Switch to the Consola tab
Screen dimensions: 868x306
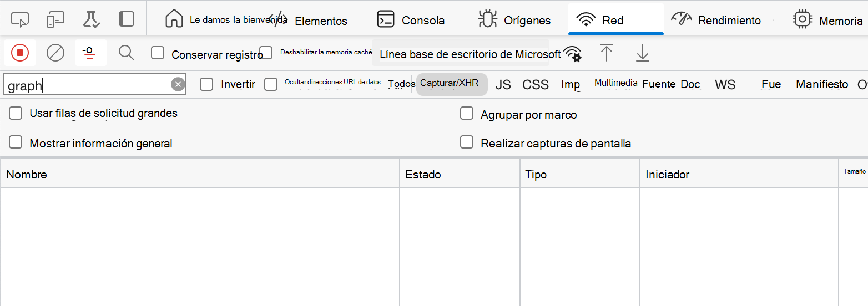[x=411, y=20]
